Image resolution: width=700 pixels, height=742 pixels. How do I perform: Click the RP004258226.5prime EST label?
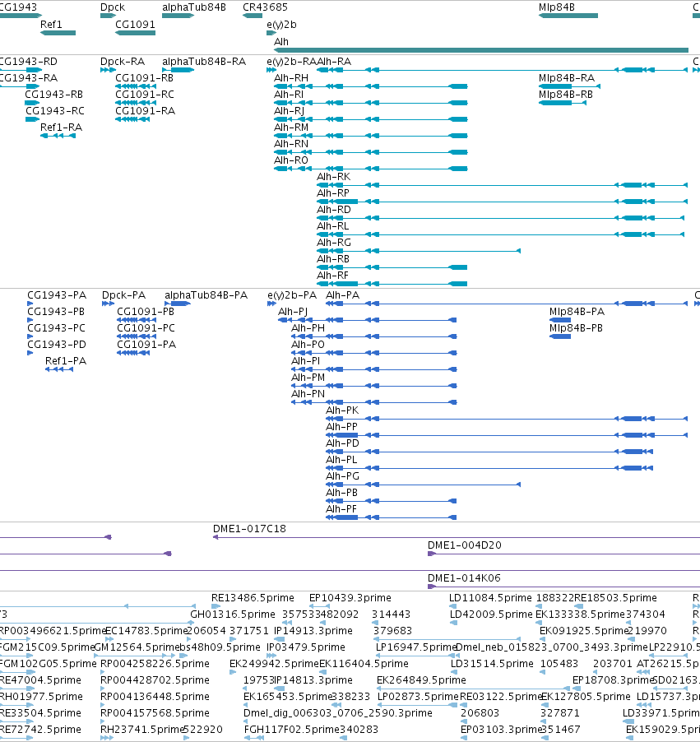(x=155, y=664)
